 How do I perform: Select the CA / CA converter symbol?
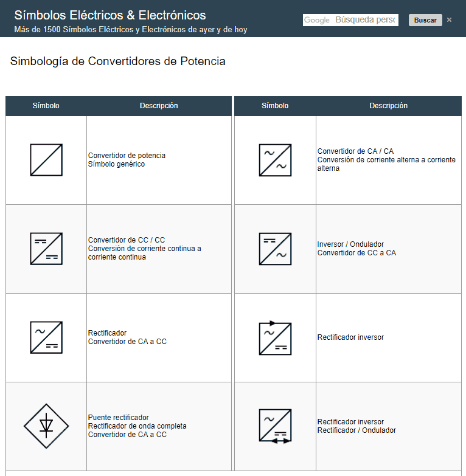pos(275,160)
